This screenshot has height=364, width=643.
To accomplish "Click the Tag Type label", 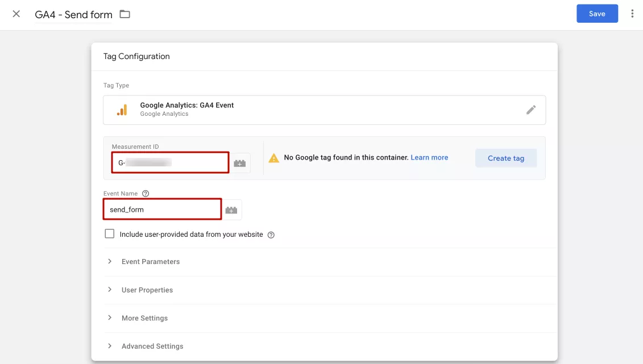I will pos(116,85).
